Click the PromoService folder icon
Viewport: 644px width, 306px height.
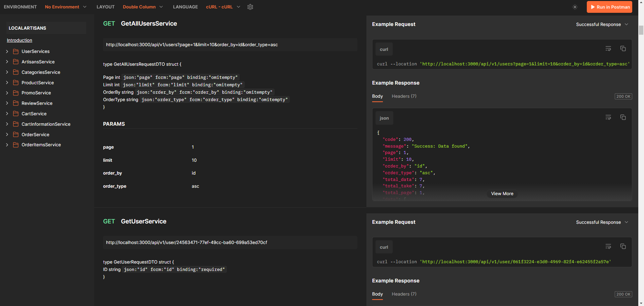coord(16,93)
